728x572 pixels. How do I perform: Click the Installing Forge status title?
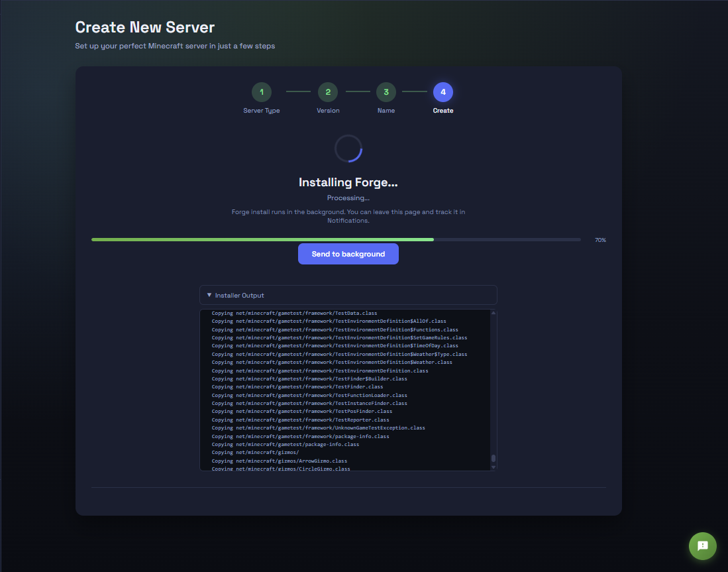tap(348, 182)
